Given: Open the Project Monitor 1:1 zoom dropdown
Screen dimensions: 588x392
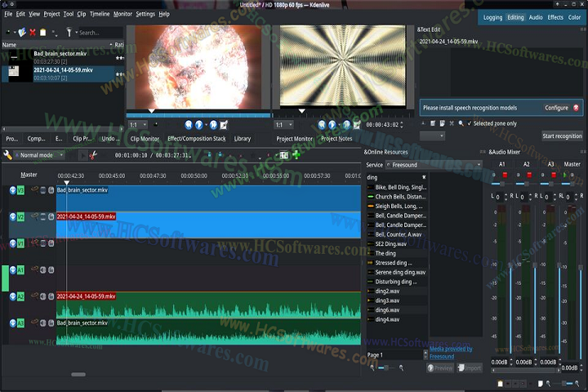Looking at the screenshot, I should [283, 124].
